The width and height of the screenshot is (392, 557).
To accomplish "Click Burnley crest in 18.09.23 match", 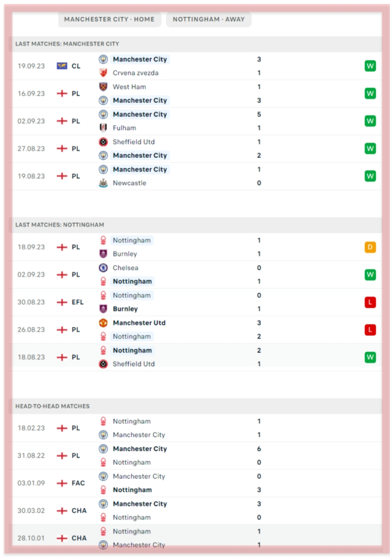I will [x=103, y=254].
